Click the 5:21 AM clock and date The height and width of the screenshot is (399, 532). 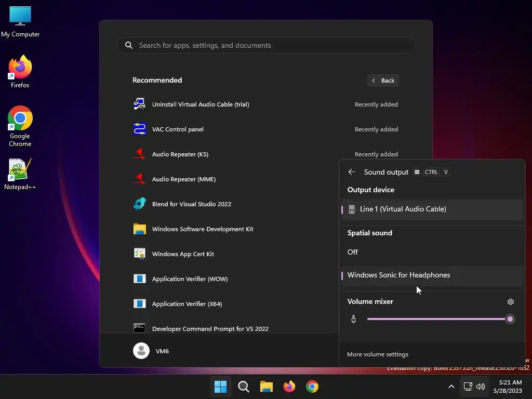pyautogui.click(x=508, y=387)
